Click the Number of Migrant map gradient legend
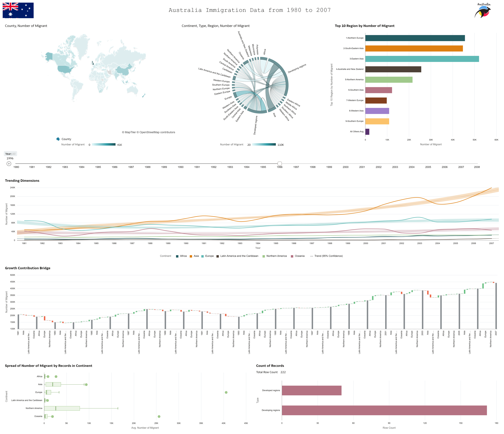This screenshot has width=504, height=434. (104, 145)
